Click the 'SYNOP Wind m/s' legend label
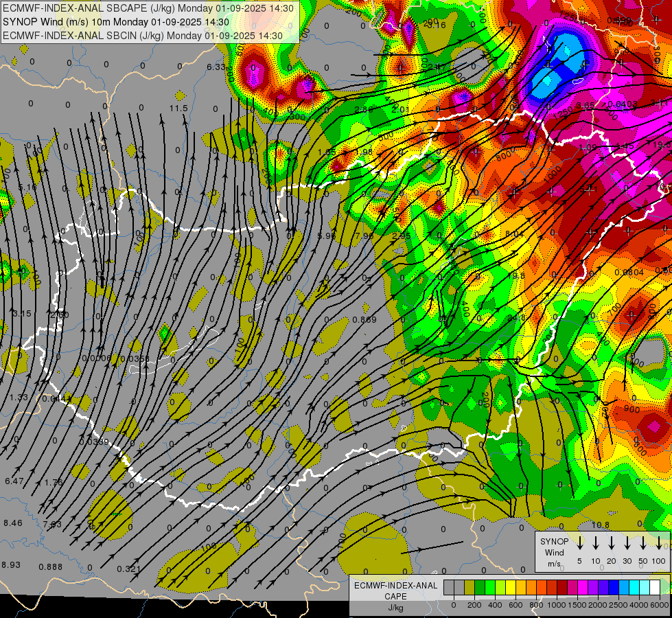672x618 pixels. point(554,552)
